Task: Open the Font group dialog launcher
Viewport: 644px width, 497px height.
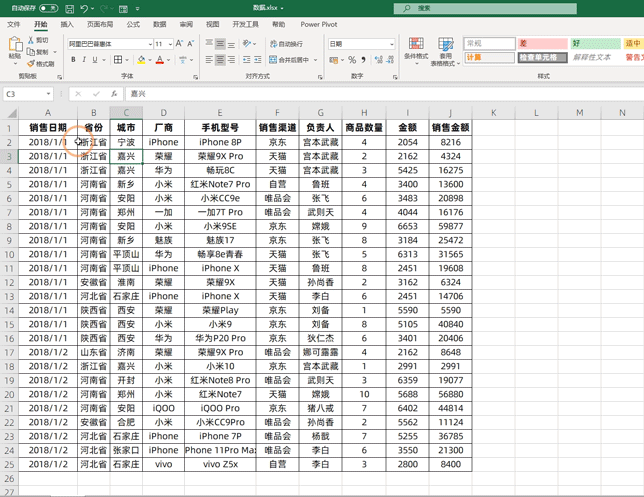Action: point(196,77)
